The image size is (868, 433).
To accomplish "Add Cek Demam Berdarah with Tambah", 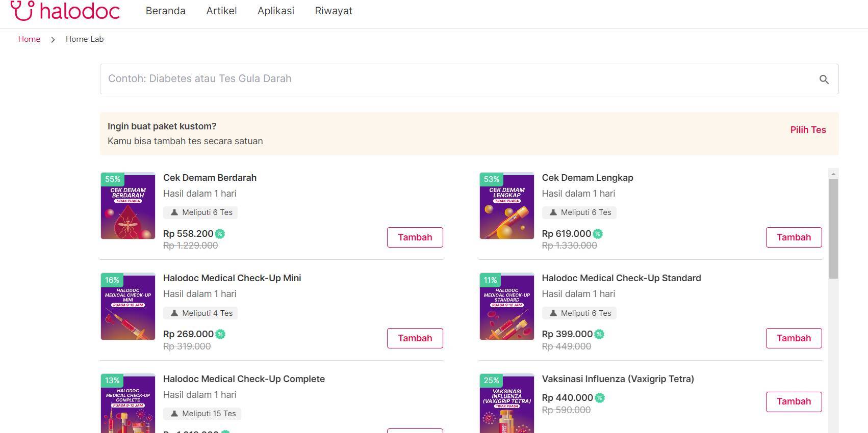I will (x=415, y=237).
